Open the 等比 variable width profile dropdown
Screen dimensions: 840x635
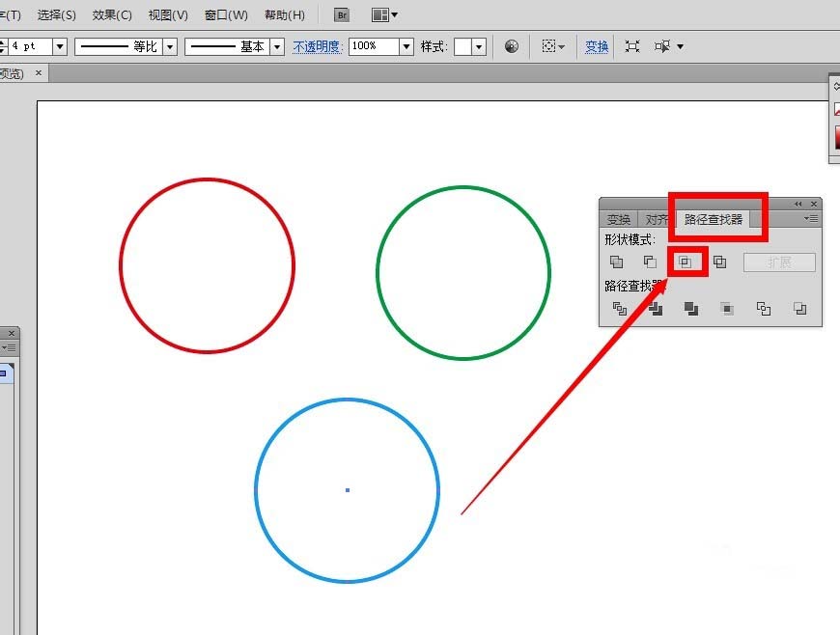coord(170,46)
